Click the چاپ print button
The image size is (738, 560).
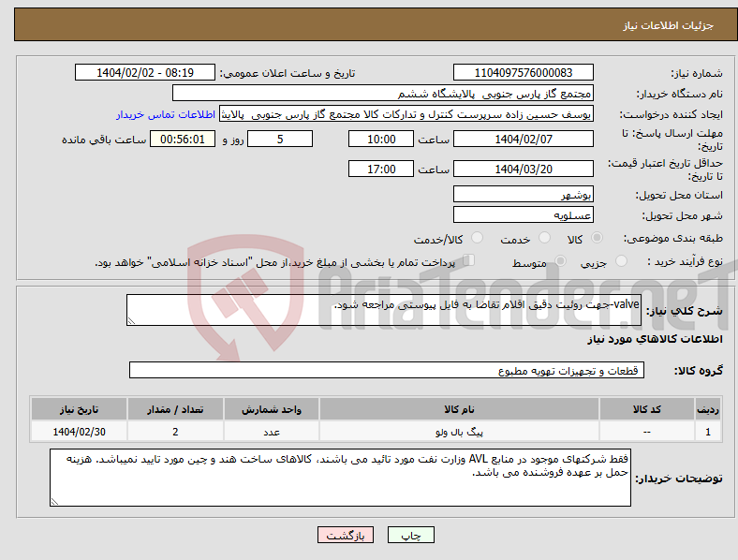pos(411,535)
